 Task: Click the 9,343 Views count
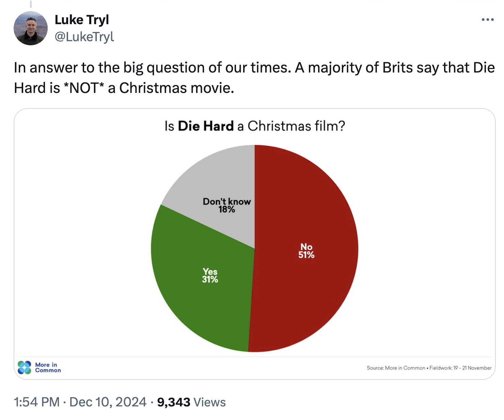pyautogui.click(x=191, y=402)
